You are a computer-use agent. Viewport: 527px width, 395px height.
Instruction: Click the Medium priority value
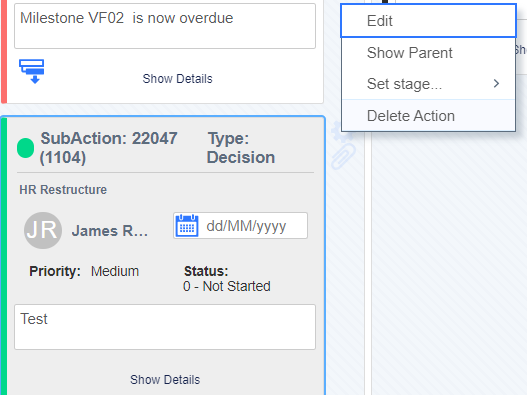(115, 271)
